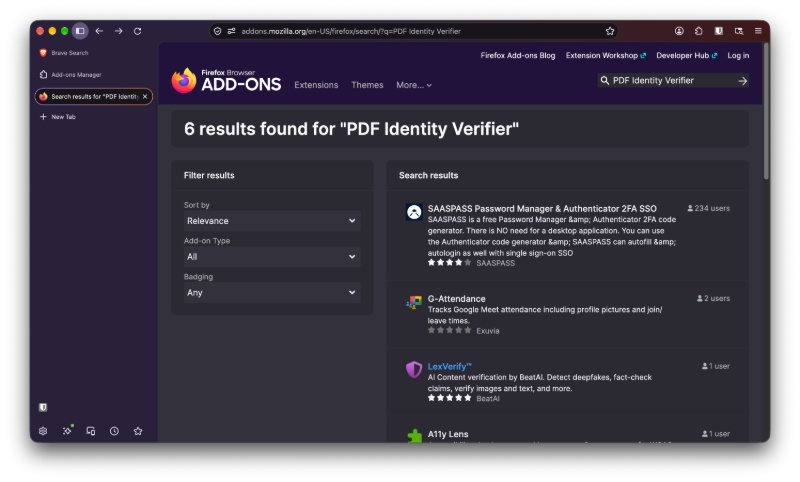Open the AI sparkle sidebar icon
Image resolution: width=800 pixels, height=482 pixels.
point(67,431)
